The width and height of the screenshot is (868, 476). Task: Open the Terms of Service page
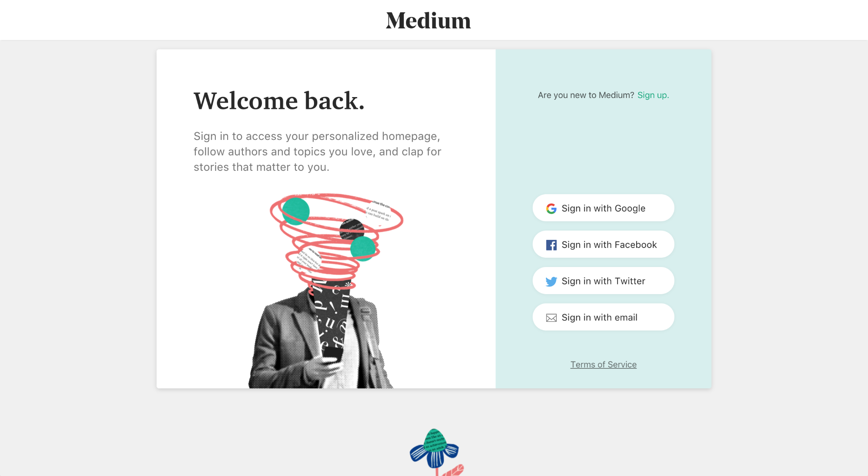tap(603, 364)
